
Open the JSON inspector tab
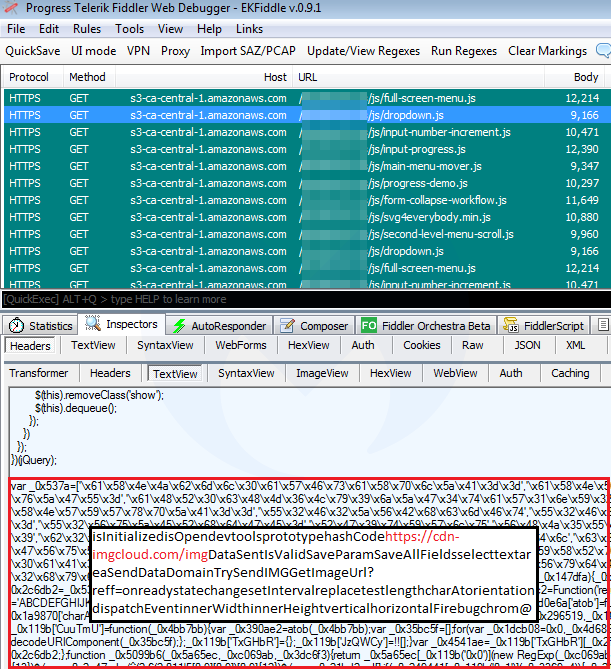527,345
